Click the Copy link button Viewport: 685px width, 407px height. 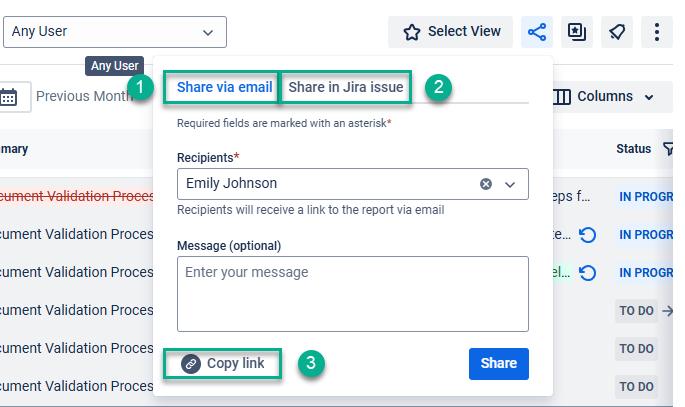tap(223, 364)
